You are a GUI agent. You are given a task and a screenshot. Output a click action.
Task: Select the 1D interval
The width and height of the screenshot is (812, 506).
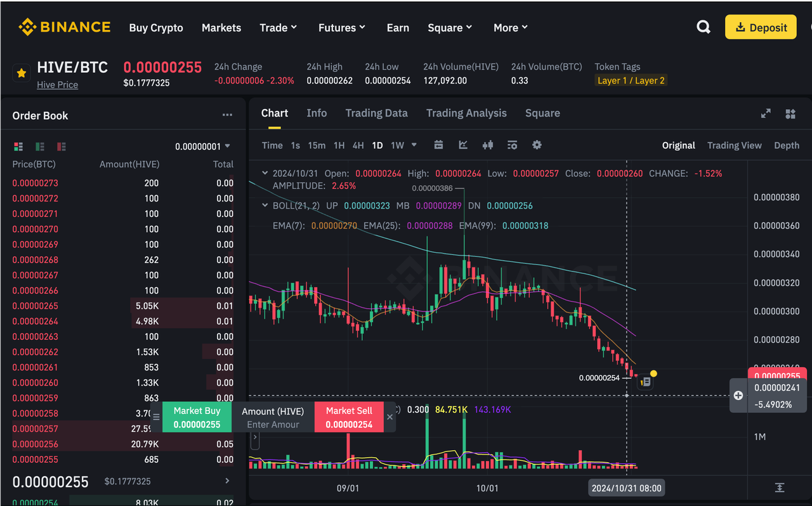click(377, 145)
